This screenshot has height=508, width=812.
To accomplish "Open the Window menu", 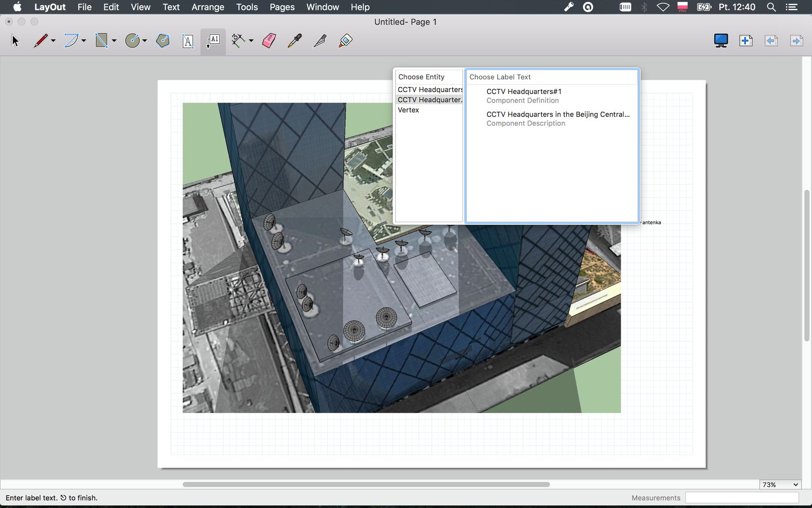I will [x=322, y=7].
